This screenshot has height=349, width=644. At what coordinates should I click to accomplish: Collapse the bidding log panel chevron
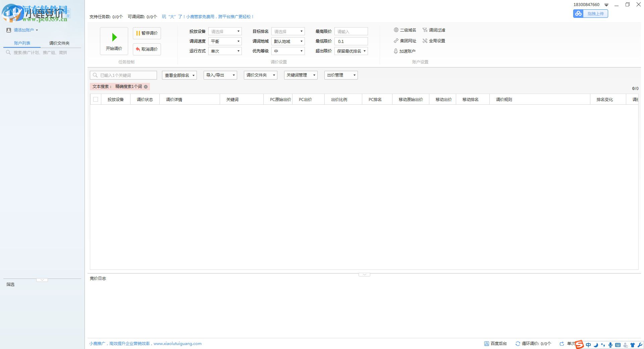(x=364, y=275)
